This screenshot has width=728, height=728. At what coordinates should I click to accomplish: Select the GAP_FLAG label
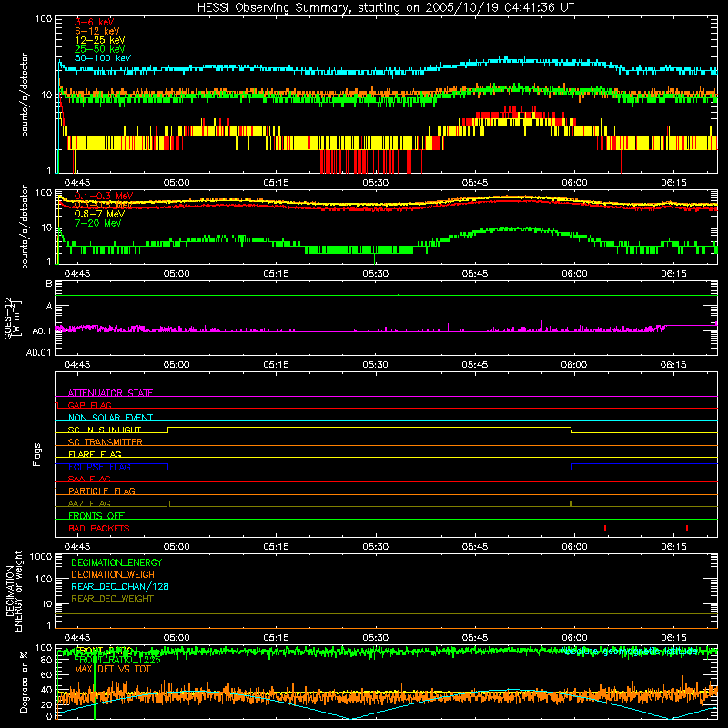[89, 405]
